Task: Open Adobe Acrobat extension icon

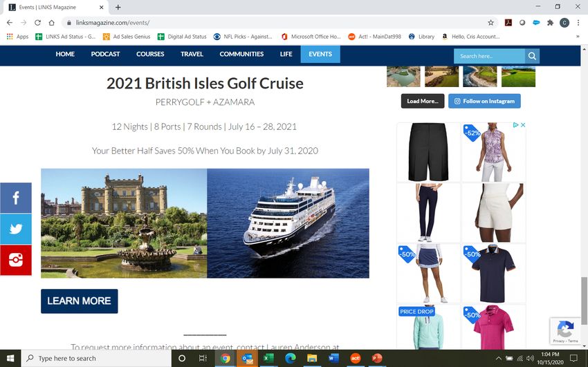Action: point(508,23)
